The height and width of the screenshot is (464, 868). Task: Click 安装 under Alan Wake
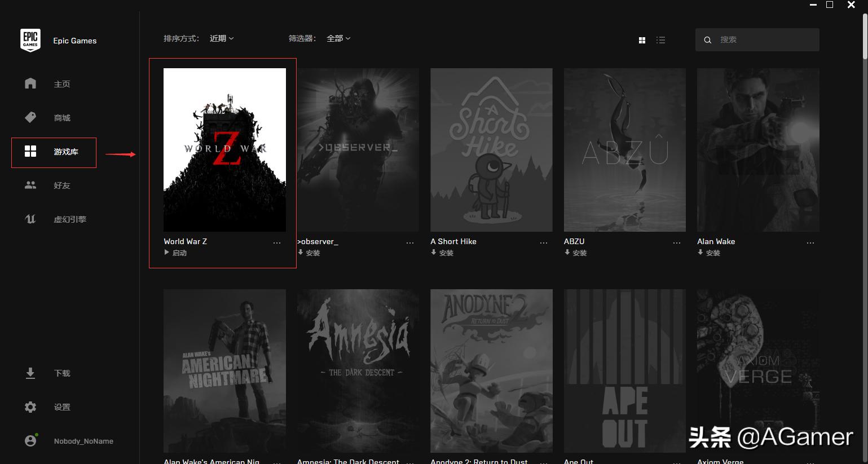[x=713, y=253]
